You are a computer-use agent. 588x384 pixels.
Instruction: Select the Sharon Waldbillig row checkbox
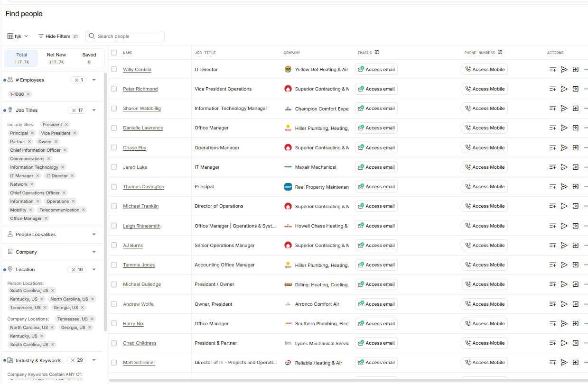tap(114, 109)
